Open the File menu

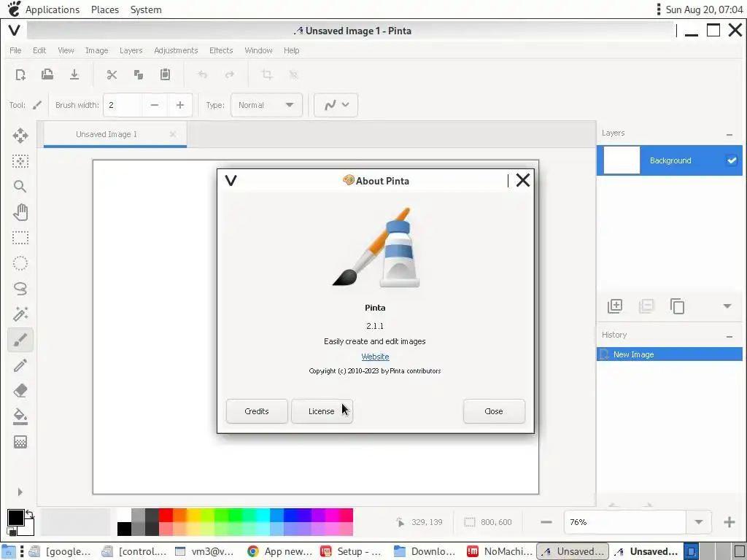(x=15, y=50)
